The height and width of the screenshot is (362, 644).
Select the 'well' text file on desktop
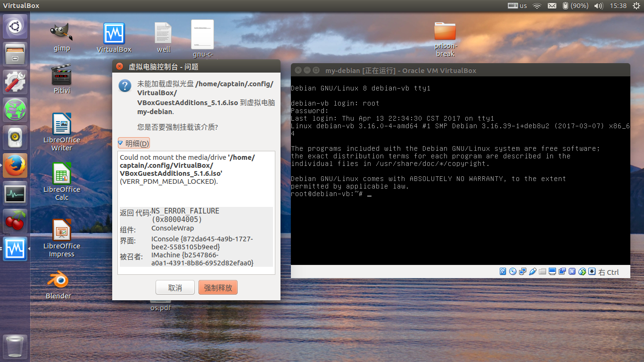tap(164, 38)
